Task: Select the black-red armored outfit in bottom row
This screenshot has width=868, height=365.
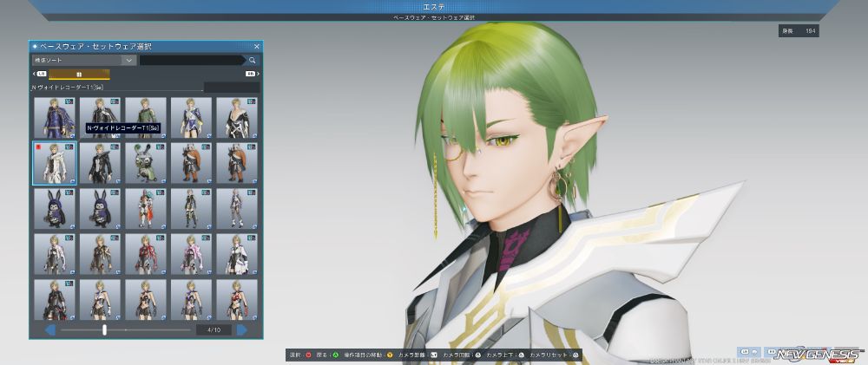Action: point(54,300)
